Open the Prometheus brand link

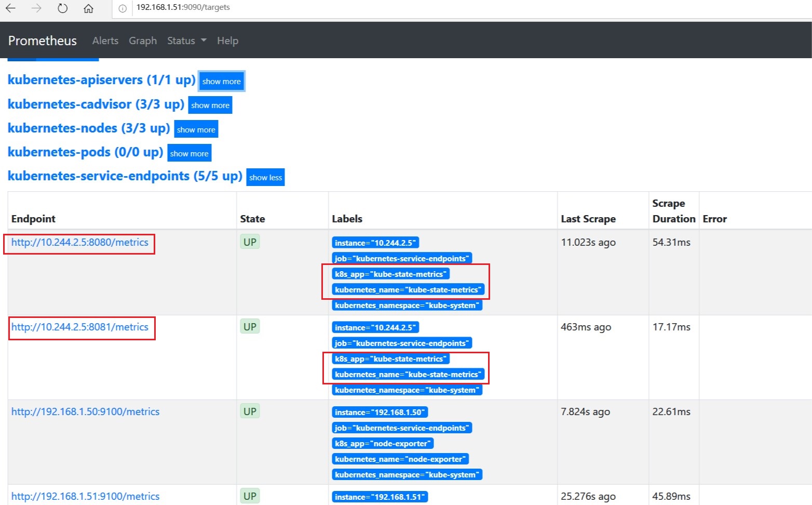(x=43, y=41)
